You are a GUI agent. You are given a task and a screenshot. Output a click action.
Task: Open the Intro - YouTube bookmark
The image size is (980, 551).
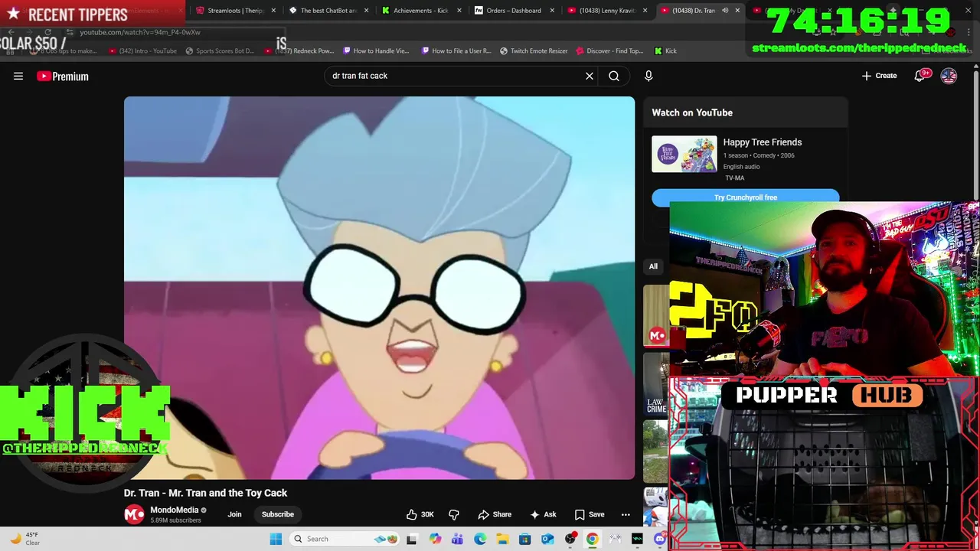click(x=143, y=51)
